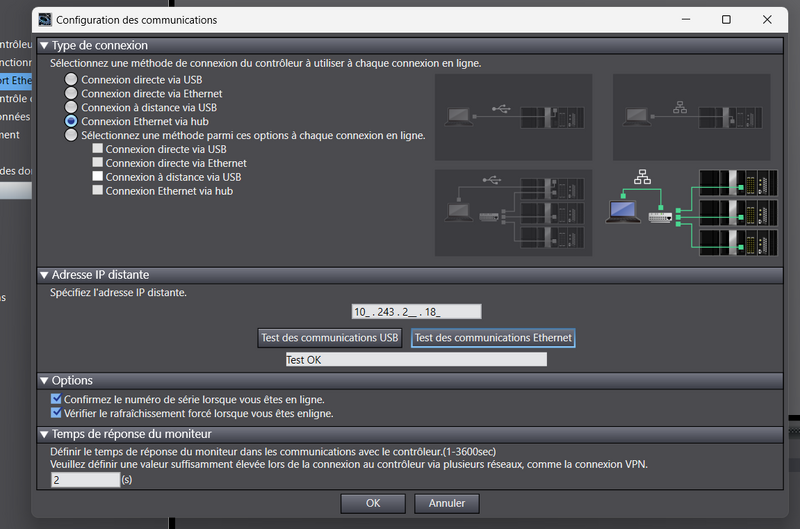The height and width of the screenshot is (529, 800).
Task: Click the remote IP address field
Action: coord(416,312)
